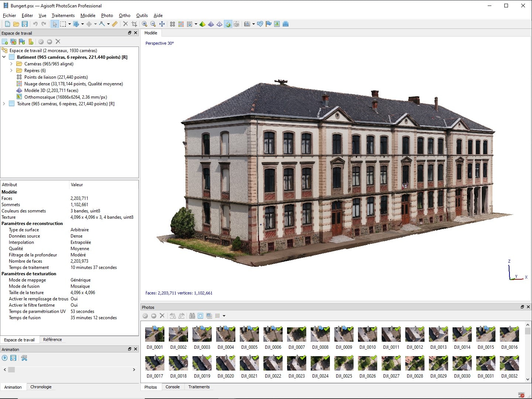Open the Référence panel button
Viewport: 532px width, 399px height.
tap(53, 340)
